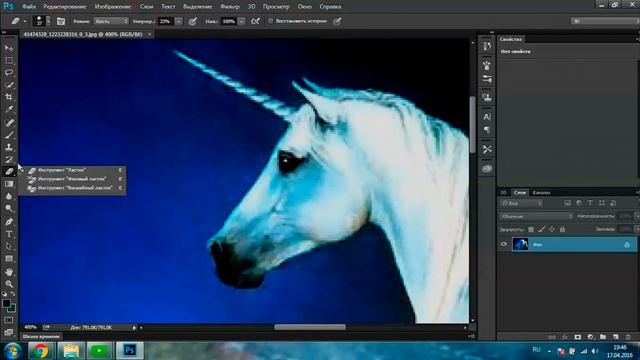Select the Dodge tool
640x360 pixels.
(x=9, y=209)
